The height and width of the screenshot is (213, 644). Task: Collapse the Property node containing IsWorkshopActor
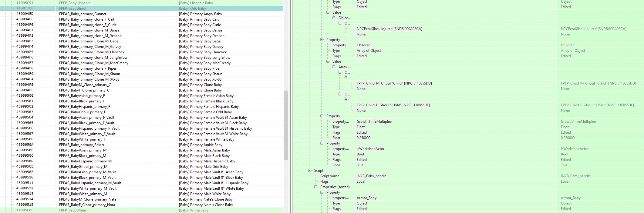pos(322,143)
